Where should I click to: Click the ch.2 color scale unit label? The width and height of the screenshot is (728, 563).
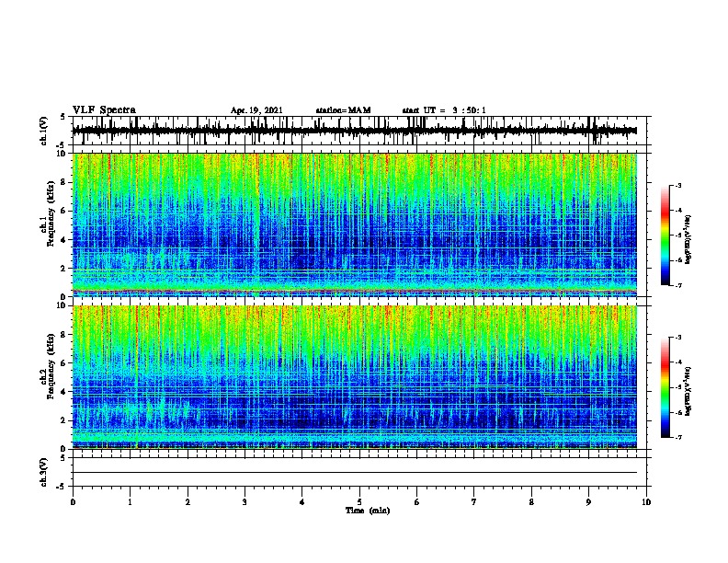click(688, 391)
